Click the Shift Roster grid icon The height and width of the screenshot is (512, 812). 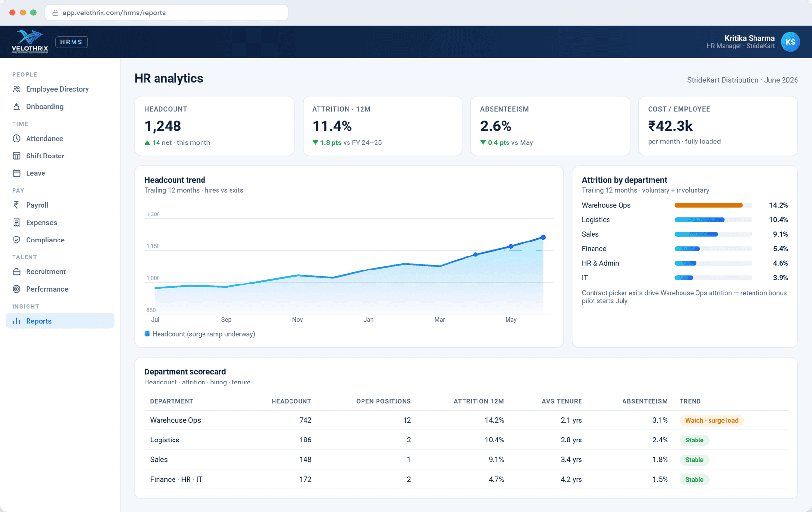(x=16, y=156)
